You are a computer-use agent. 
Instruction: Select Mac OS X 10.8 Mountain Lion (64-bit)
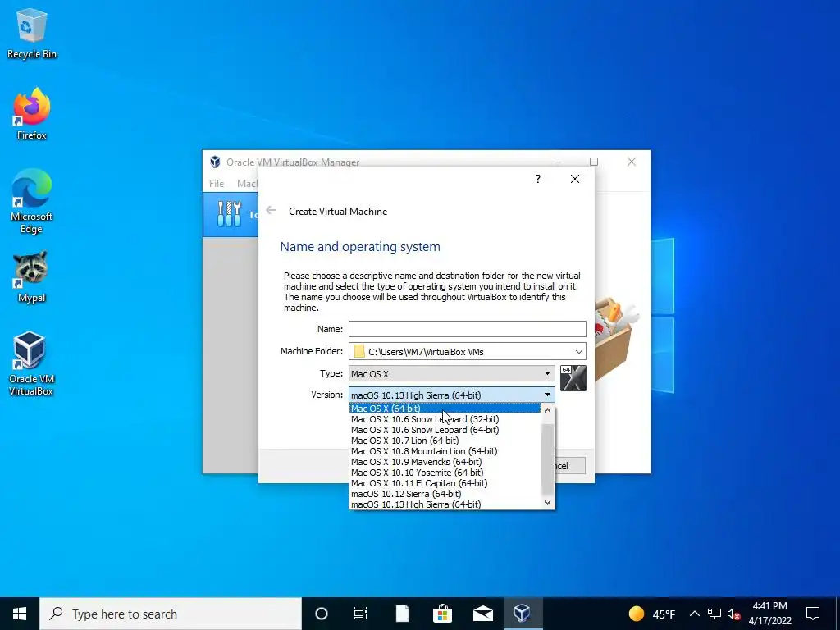(x=445, y=451)
